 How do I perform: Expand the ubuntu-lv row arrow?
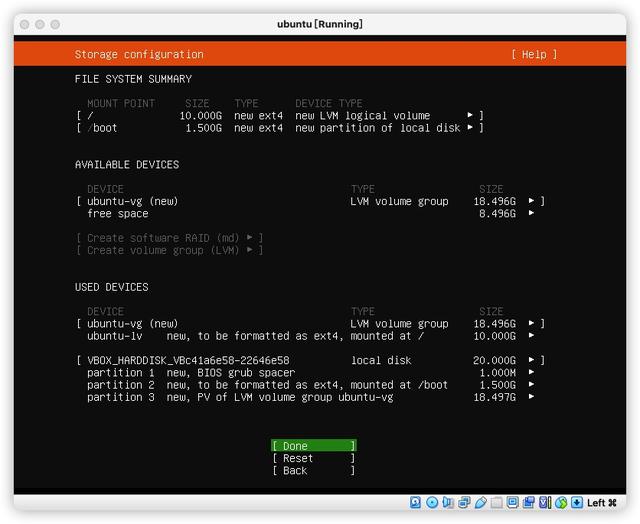click(x=531, y=335)
